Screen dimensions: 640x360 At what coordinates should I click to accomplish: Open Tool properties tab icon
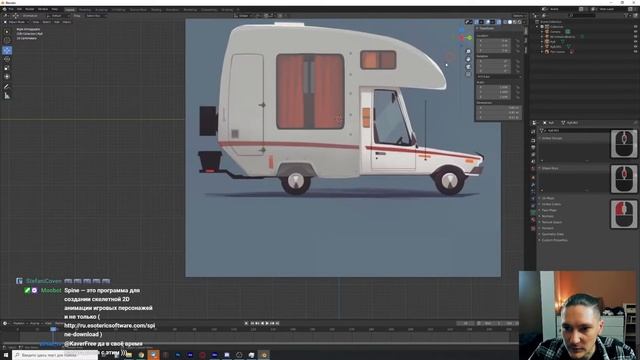[533, 131]
